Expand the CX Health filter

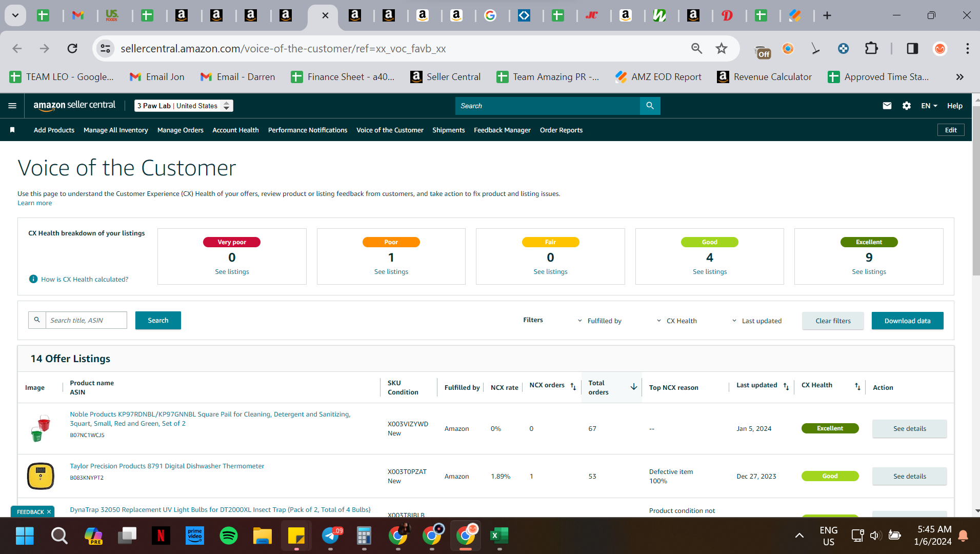pyautogui.click(x=676, y=321)
